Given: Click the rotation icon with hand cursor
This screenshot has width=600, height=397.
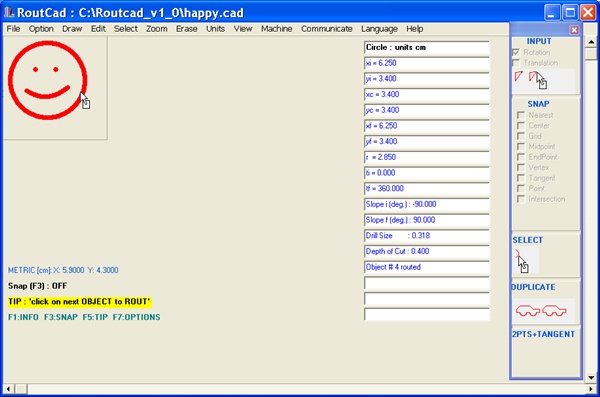Looking at the screenshot, I should pyautogui.click(x=538, y=80).
